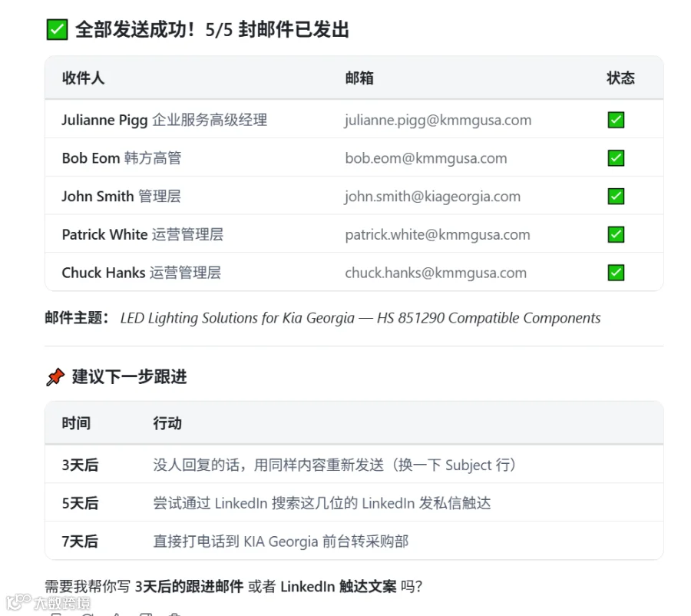The width and height of the screenshot is (691, 616).
Task: Click the email bob.eom@kmmgusa.com
Action: [426, 158]
